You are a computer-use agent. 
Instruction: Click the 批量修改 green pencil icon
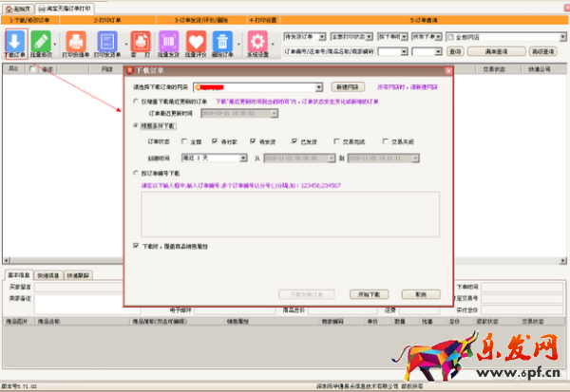click(41, 42)
